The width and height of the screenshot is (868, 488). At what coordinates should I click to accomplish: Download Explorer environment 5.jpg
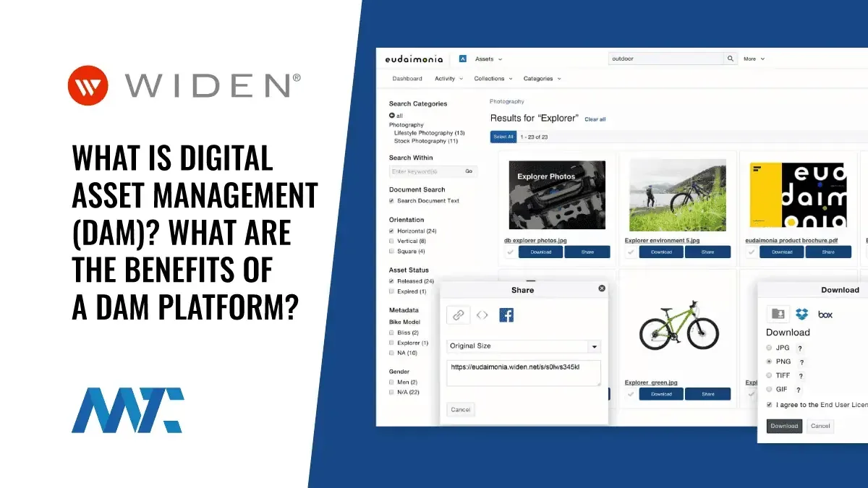click(661, 252)
